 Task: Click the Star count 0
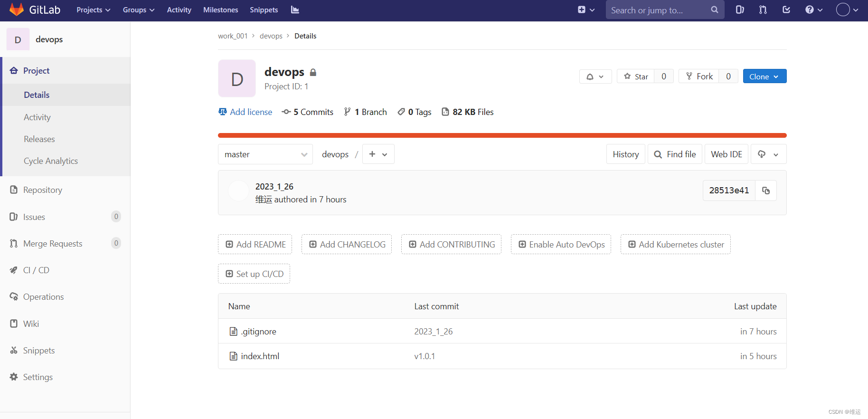(x=664, y=76)
